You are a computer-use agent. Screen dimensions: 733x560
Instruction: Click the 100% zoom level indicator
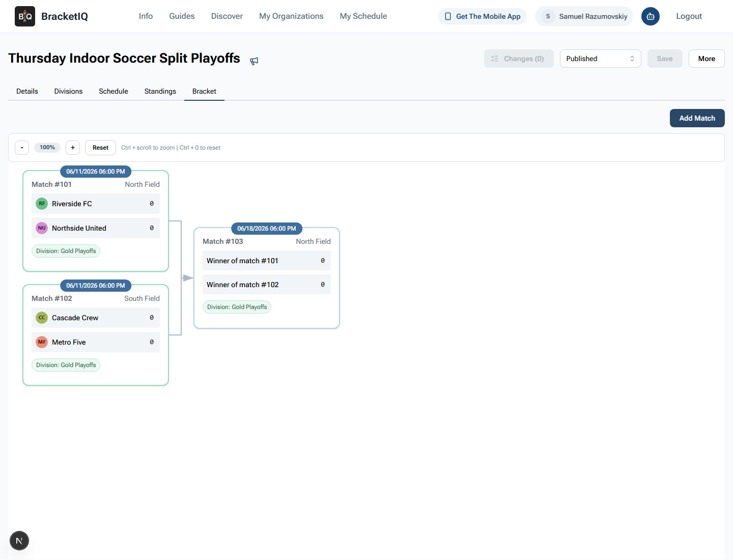47,148
